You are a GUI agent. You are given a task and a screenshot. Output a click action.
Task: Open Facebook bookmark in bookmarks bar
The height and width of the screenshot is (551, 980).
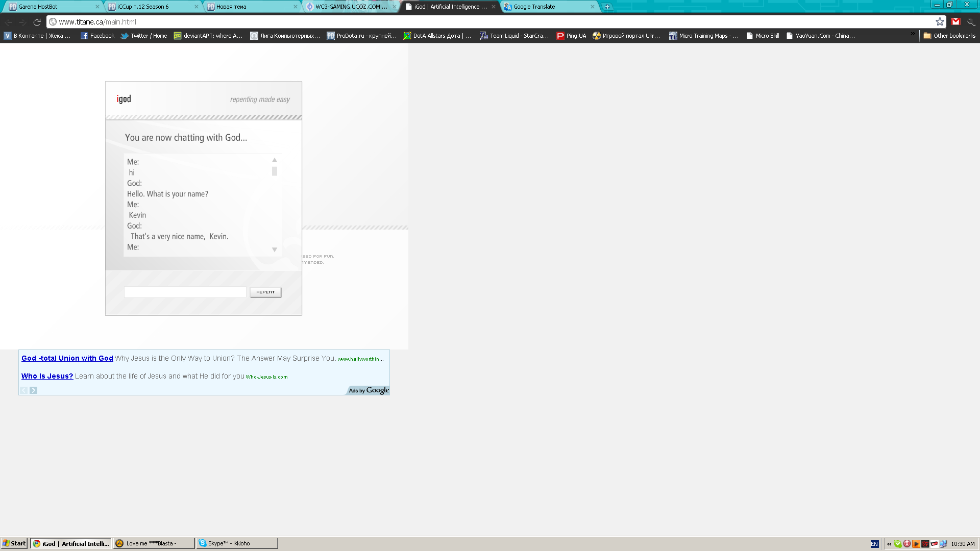click(x=97, y=36)
